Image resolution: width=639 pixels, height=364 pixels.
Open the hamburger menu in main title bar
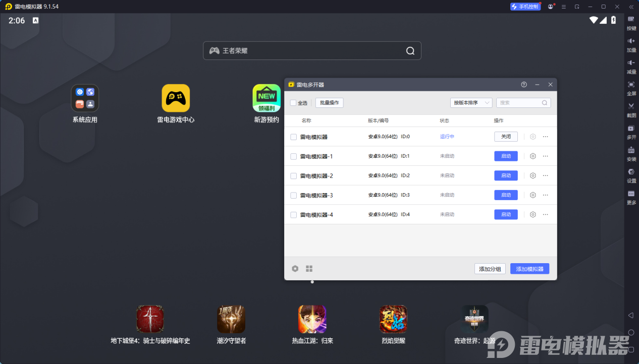point(563,7)
